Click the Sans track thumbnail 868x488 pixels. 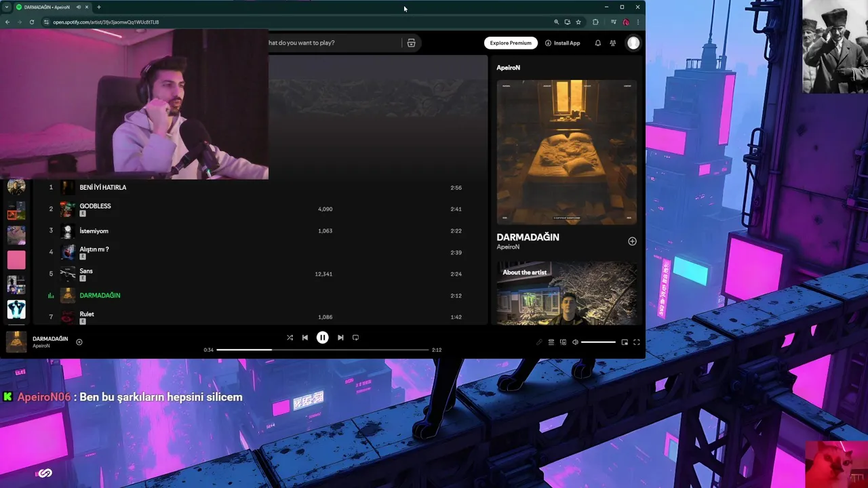[x=67, y=274]
